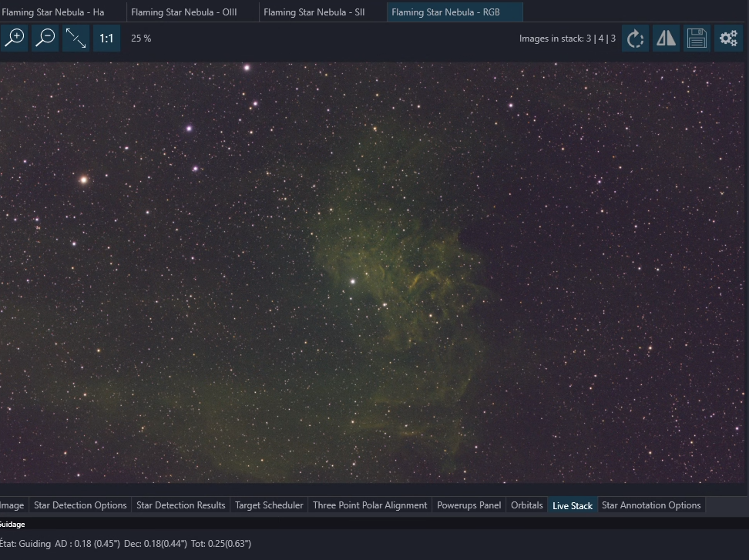Zoom in on the stacked image
Screen dimensions: 749x560
point(15,39)
